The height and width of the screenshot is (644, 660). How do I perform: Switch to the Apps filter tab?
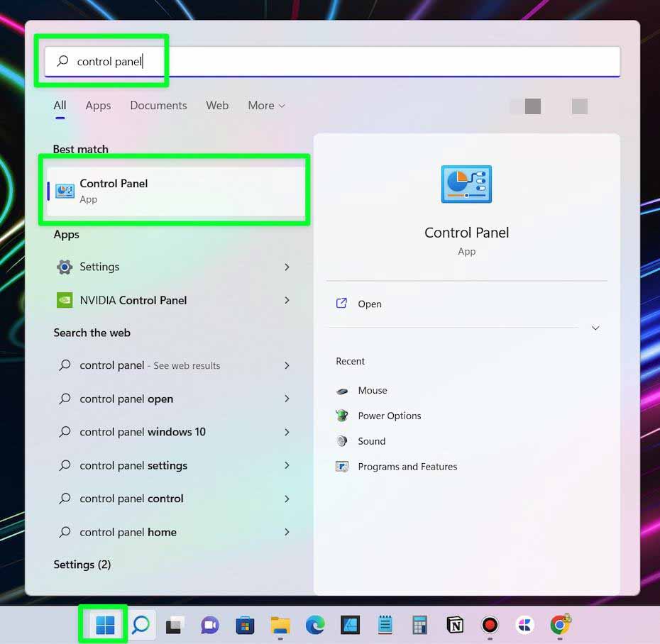tap(98, 106)
